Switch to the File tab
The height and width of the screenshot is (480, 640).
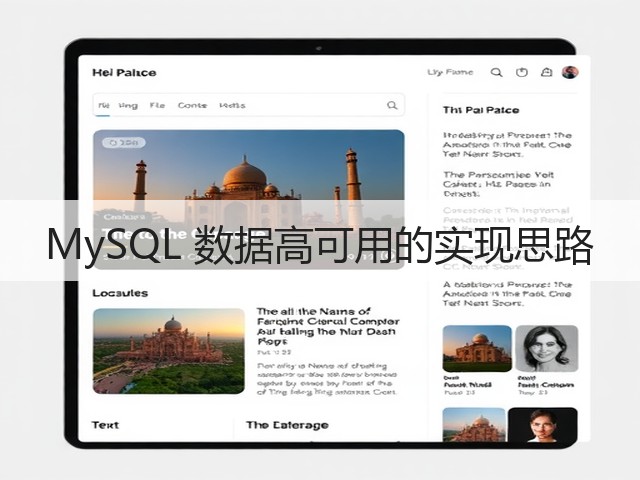click(157, 105)
